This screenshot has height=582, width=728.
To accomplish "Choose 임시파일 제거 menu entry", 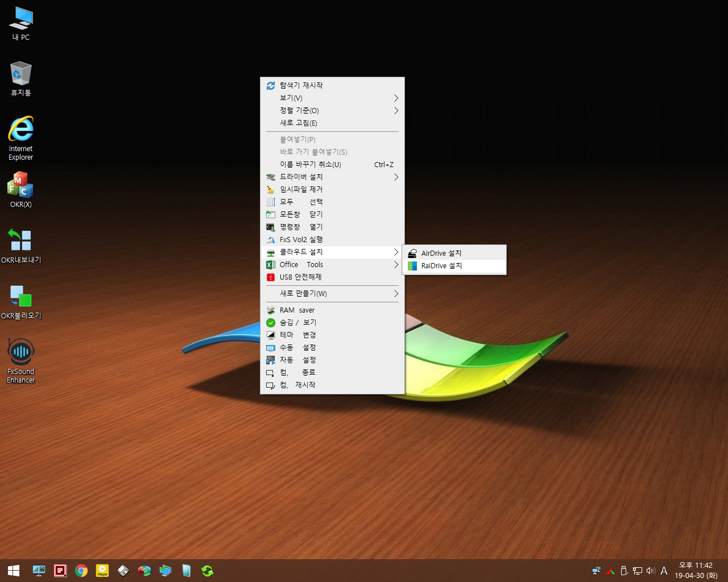I will coord(332,189).
